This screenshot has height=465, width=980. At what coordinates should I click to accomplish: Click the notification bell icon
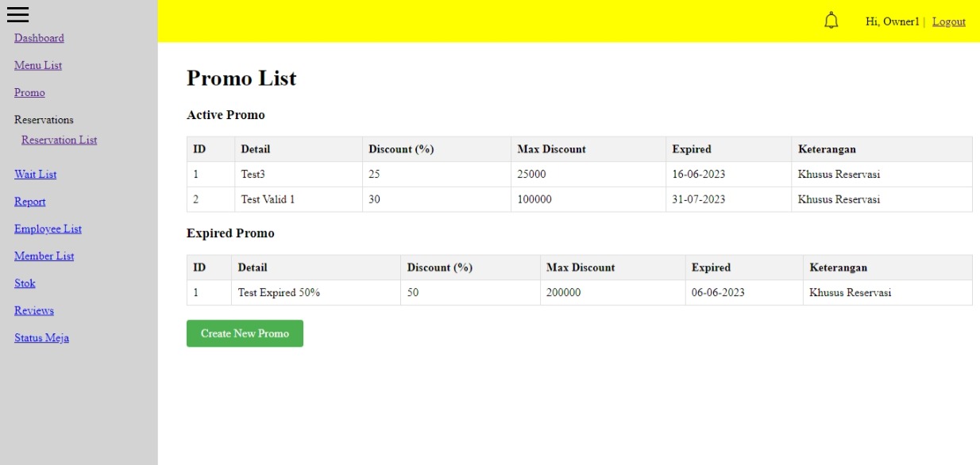click(831, 21)
